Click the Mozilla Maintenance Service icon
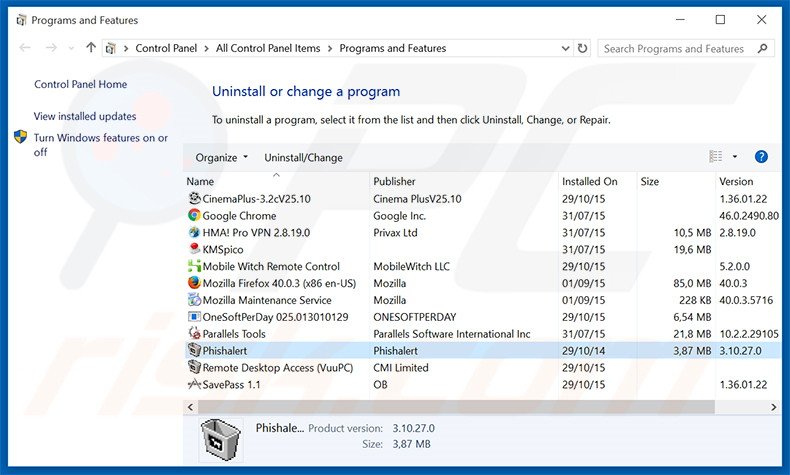Viewport: 790px width, 475px height. coord(194,300)
